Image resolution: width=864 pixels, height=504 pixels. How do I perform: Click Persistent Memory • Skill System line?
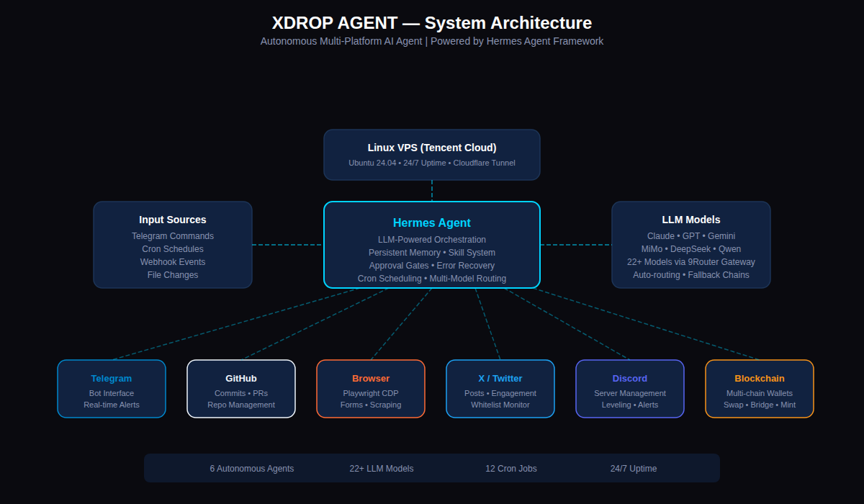click(x=432, y=253)
